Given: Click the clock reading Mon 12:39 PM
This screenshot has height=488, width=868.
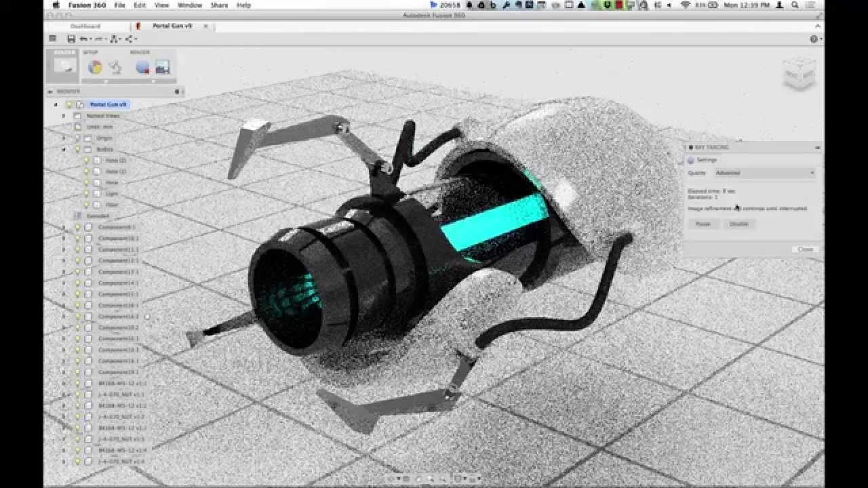Looking at the screenshot, I should (747, 5).
